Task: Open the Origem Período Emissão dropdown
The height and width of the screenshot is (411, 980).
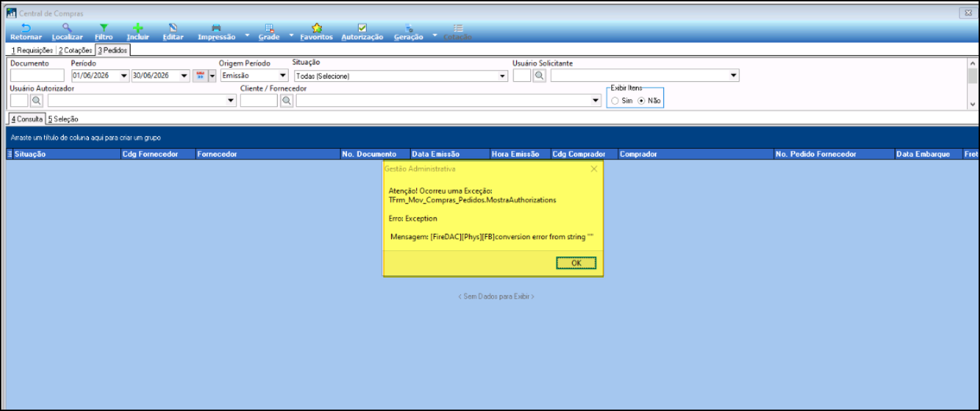Action: [283, 75]
